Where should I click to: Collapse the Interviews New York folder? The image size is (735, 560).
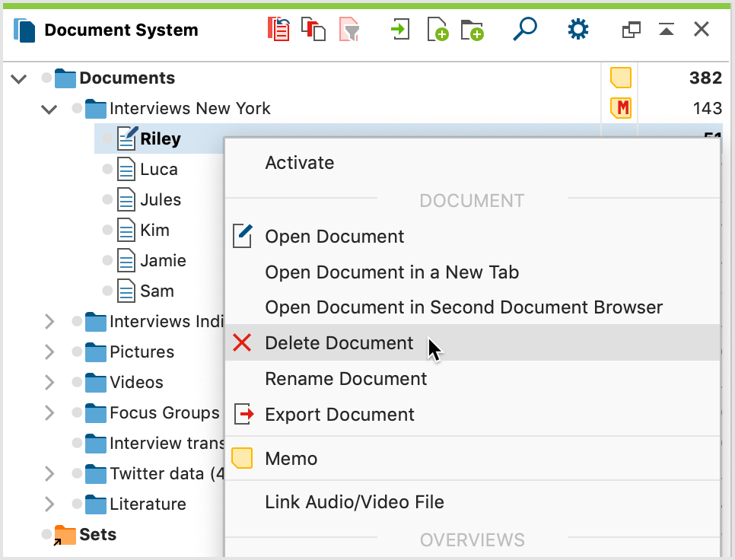click(49, 110)
